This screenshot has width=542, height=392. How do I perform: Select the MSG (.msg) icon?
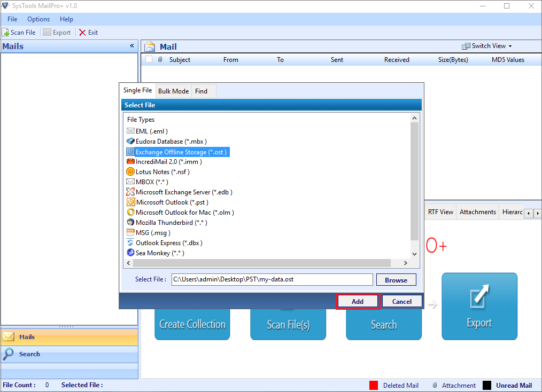130,232
